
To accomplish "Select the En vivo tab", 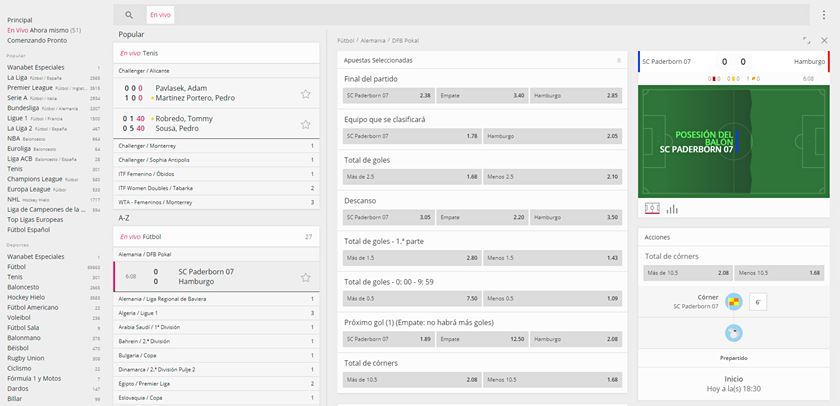I will pyautogui.click(x=160, y=15).
